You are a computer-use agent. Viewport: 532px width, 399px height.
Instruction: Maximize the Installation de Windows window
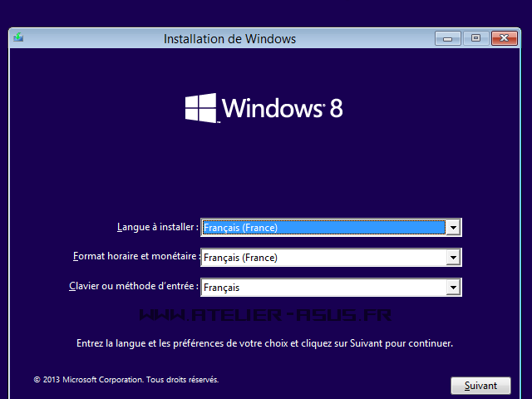coord(475,38)
